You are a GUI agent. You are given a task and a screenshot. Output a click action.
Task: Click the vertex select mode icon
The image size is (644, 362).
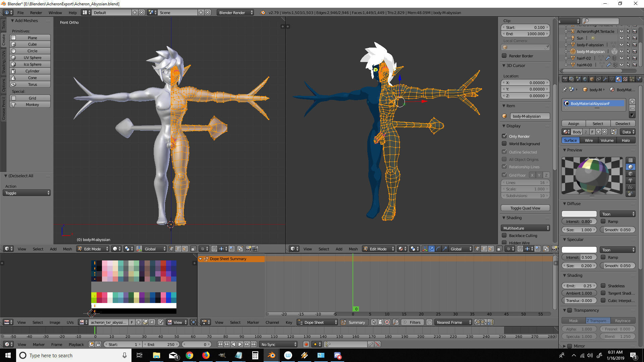[x=172, y=249]
